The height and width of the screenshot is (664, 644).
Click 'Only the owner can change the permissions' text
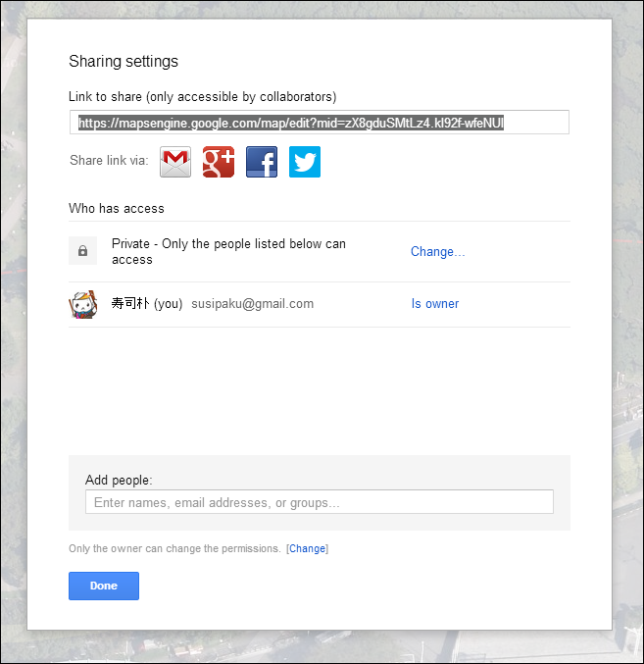tap(174, 548)
